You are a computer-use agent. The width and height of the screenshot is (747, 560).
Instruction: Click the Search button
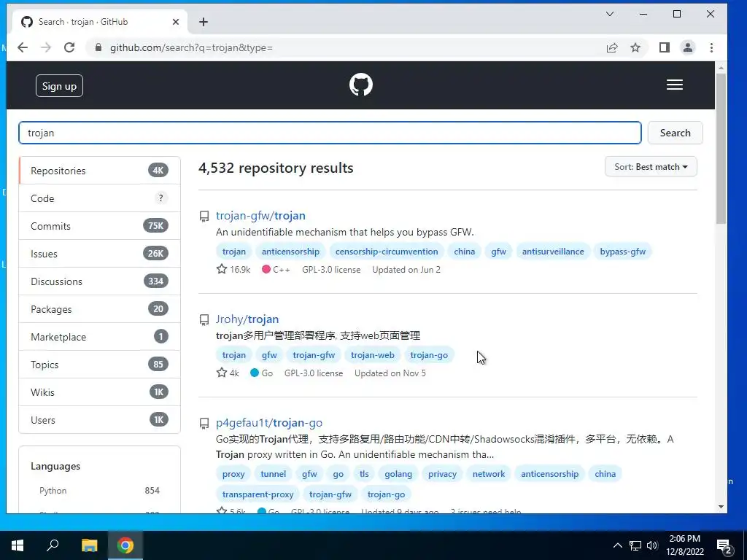(x=675, y=133)
